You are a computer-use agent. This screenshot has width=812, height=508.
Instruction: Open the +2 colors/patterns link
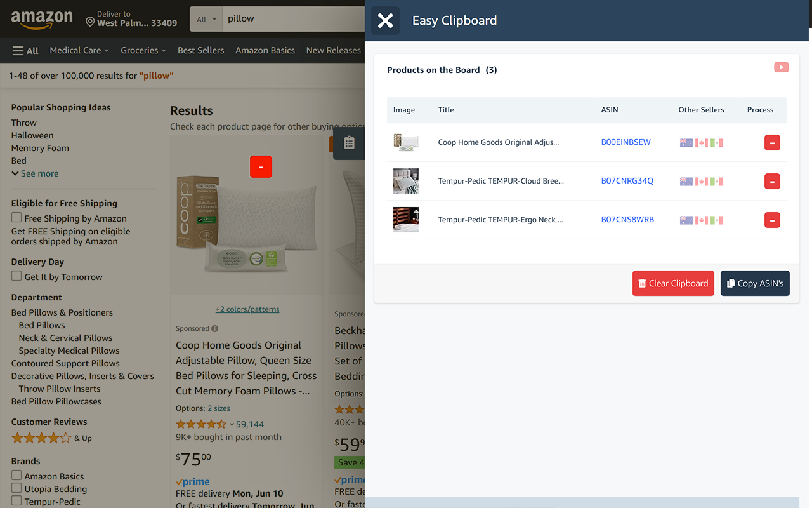coord(247,309)
